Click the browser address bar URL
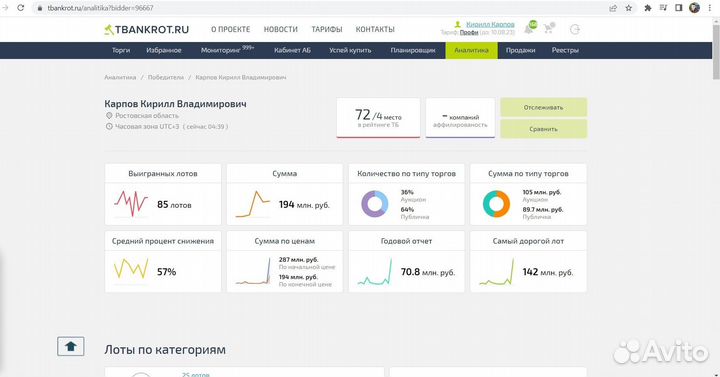 [100, 8]
